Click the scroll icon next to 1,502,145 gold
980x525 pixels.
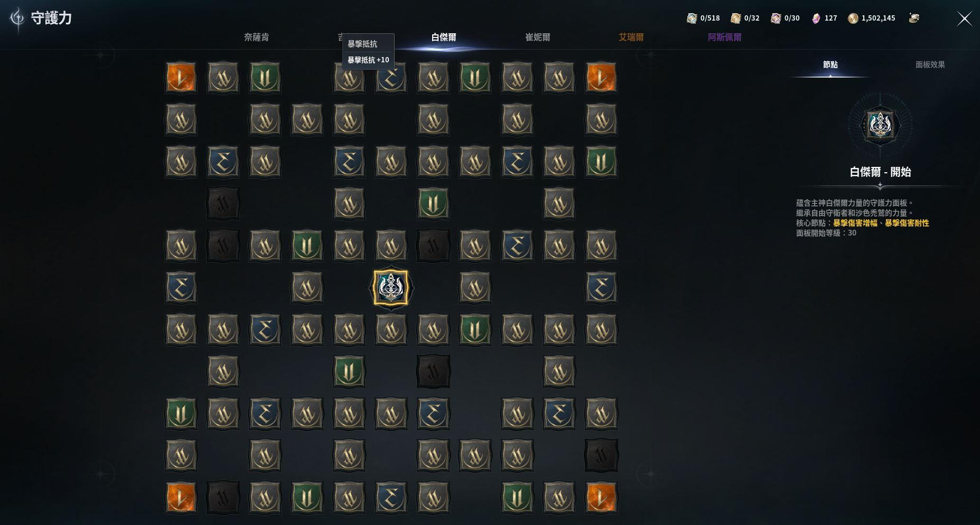point(914,18)
